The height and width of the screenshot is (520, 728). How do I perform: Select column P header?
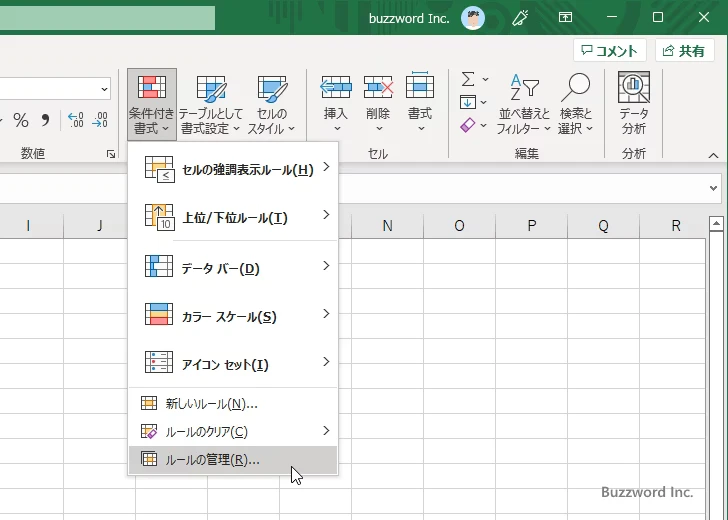click(532, 226)
